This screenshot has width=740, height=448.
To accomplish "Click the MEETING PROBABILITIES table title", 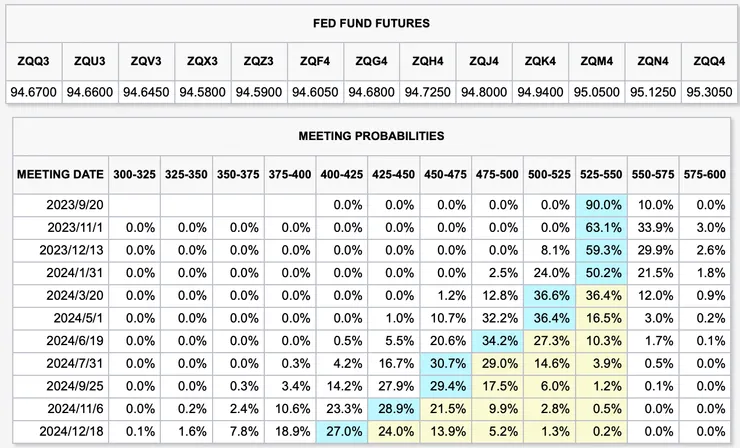I will click(370, 136).
